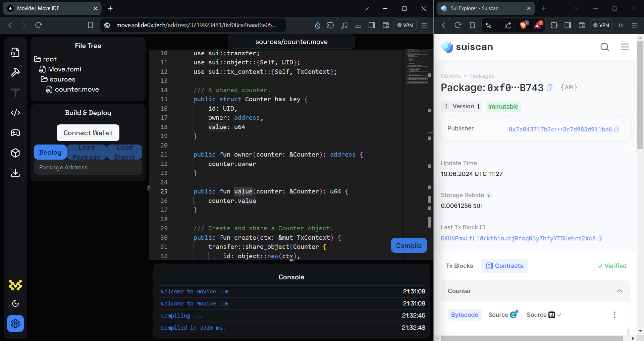Click the yellow Move logo in sidebar
The height and width of the screenshot is (341, 644).
click(15, 285)
